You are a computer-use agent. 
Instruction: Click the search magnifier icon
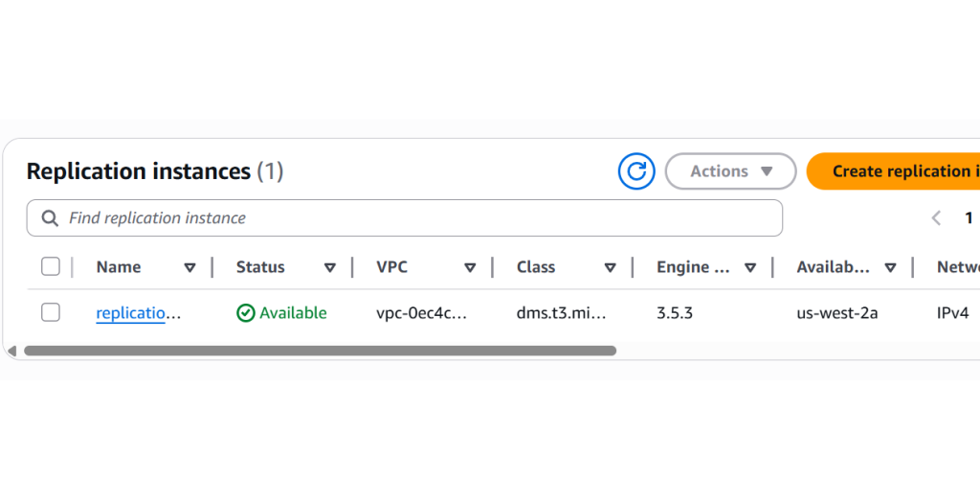[50, 218]
